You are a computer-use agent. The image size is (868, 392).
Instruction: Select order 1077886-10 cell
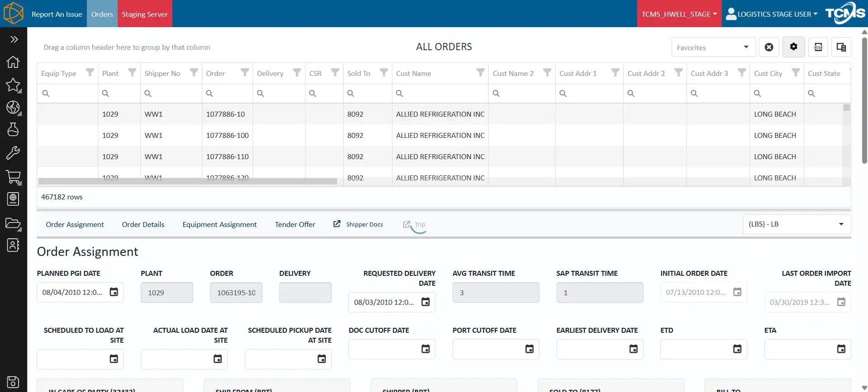pyautogui.click(x=227, y=114)
